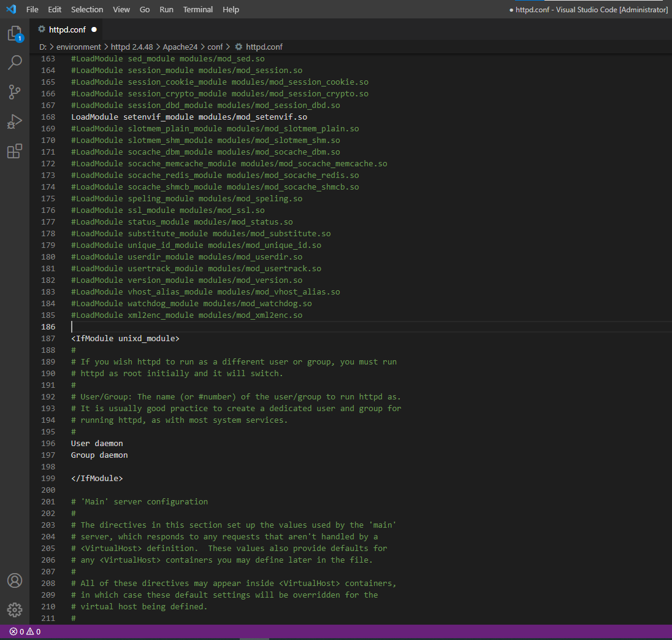Click the unsaved dot on httpd.conf tab
This screenshot has height=640, width=672.
point(94,29)
